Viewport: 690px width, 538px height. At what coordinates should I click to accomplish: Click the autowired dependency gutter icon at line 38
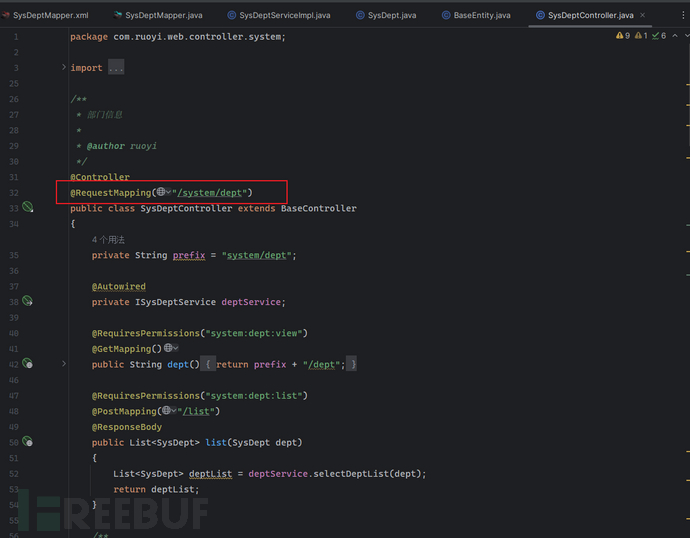click(27, 301)
